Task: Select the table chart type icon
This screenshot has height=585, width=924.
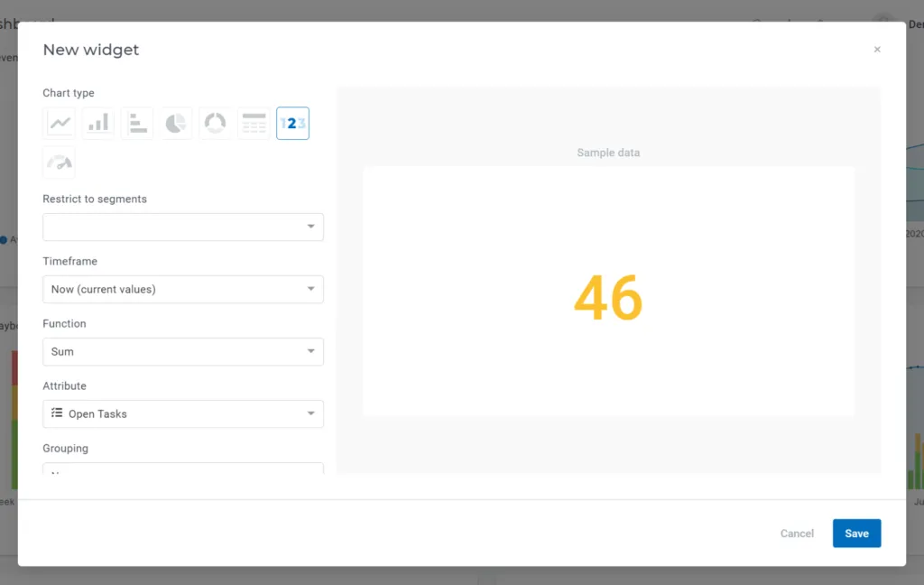Action: pyautogui.click(x=254, y=124)
